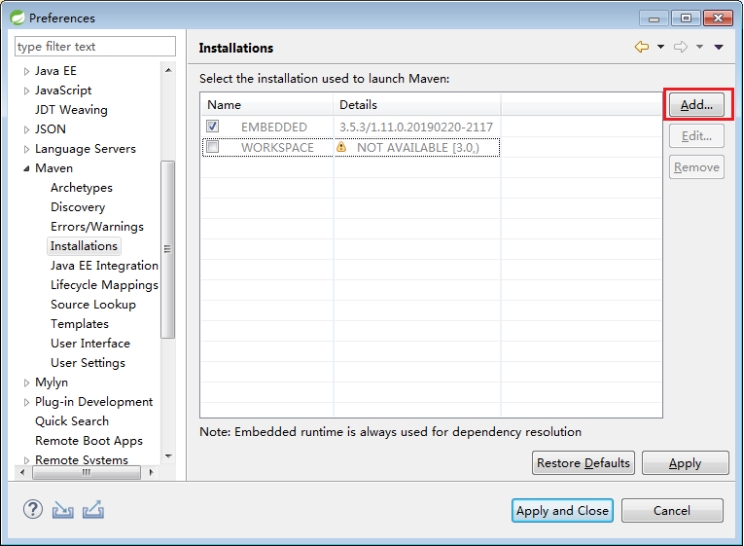Screen dimensions: 744x546
Task: Click the back navigation arrow icon
Action: (642, 46)
